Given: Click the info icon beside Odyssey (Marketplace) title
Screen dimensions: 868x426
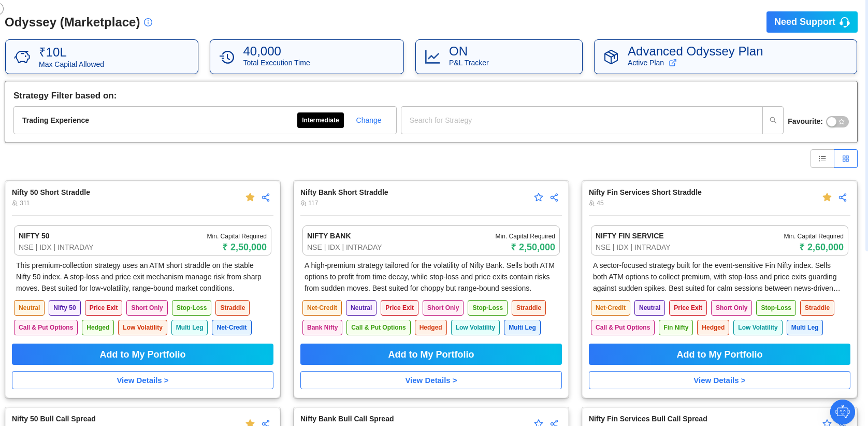Looking at the screenshot, I should pyautogui.click(x=148, y=22).
